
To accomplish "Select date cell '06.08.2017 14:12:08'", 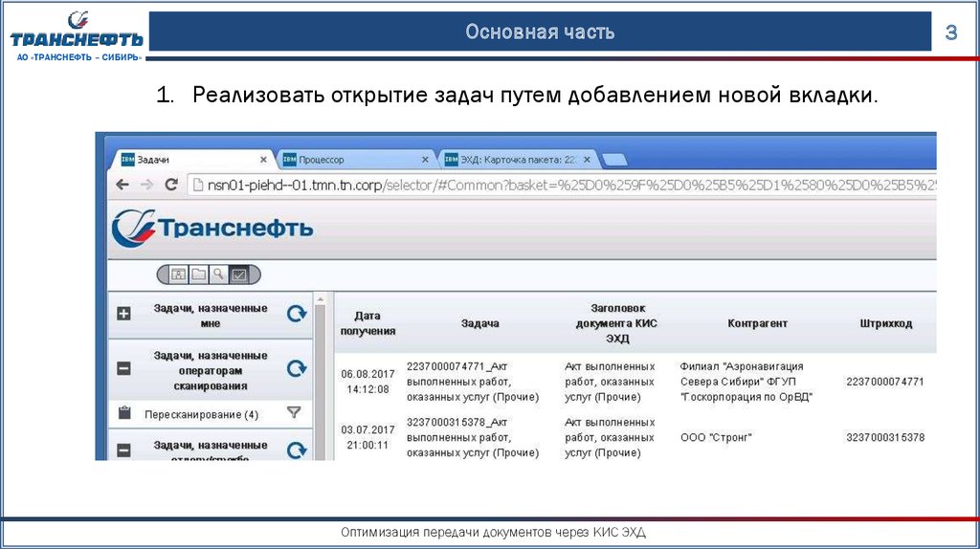I will click(367, 382).
